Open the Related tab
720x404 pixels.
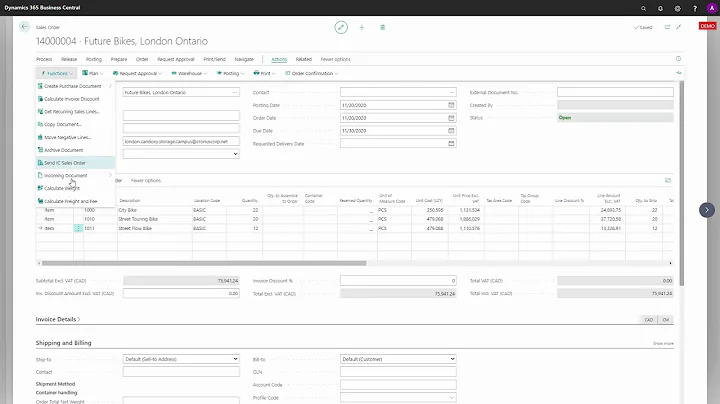304,59
